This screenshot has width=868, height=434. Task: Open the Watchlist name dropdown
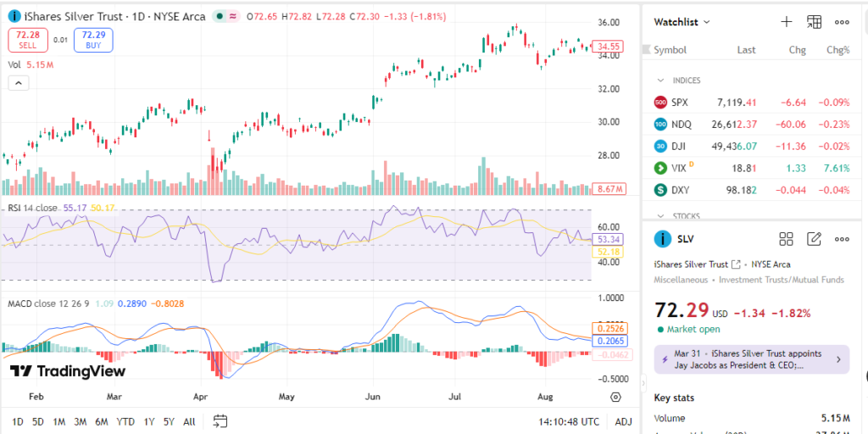click(682, 22)
